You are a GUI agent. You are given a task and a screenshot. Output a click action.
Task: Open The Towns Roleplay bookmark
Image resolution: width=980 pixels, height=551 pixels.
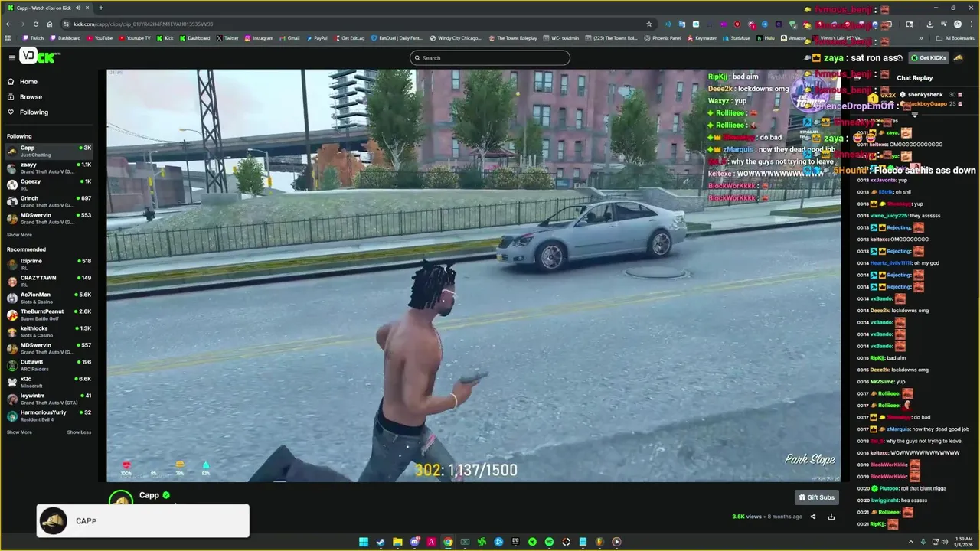pos(513,38)
